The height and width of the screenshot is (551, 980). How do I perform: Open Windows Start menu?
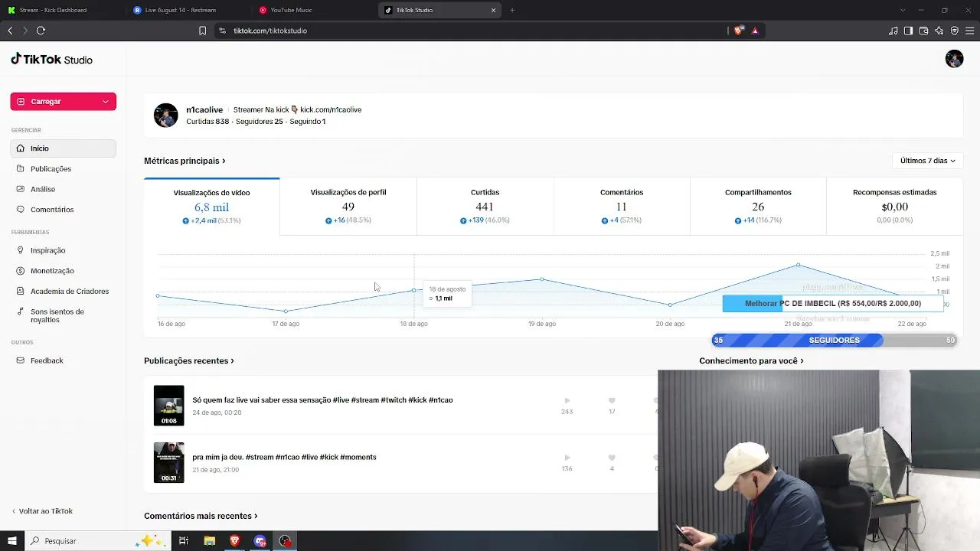coord(12,541)
